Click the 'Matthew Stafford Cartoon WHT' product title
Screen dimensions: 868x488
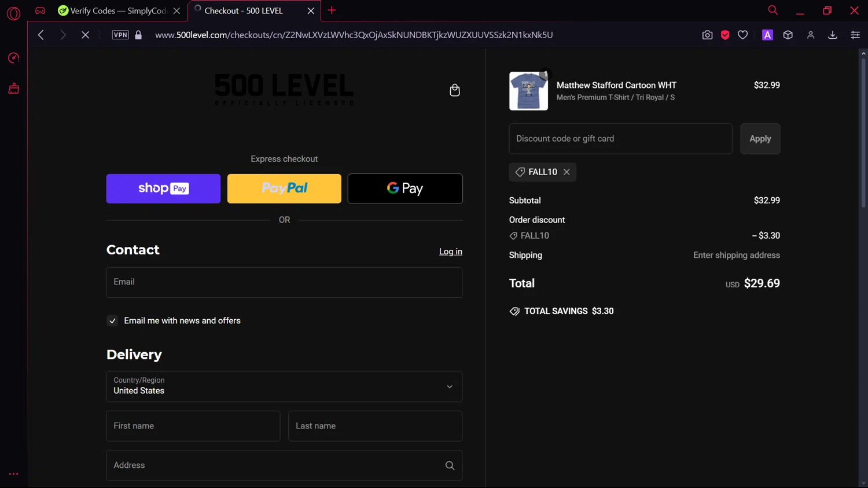coord(616,85)
